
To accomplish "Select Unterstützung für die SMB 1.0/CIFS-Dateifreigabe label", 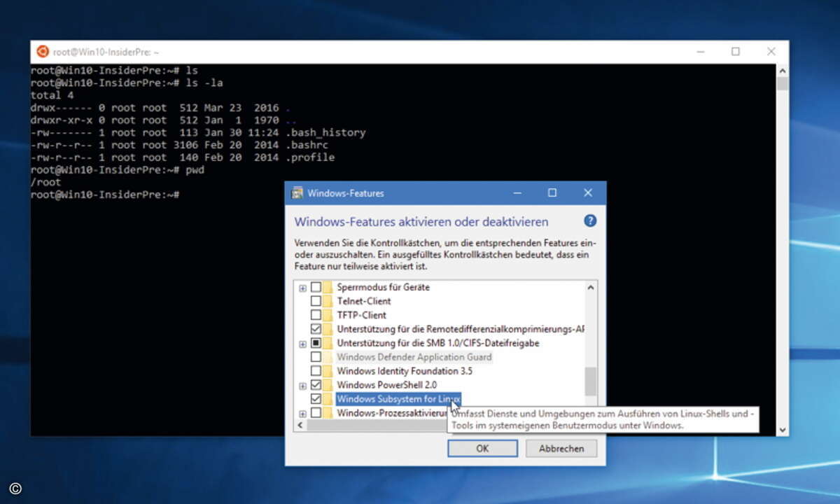I will click(x=438, y=343).
